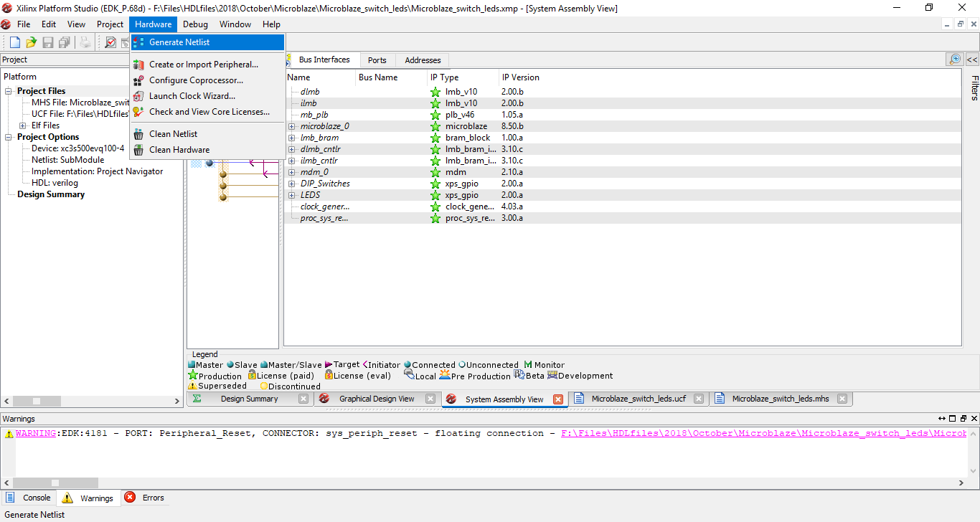
Task: Click the document icon on Microblaze_switch_leds.ucf tab
Action: [x=578, y=398]
